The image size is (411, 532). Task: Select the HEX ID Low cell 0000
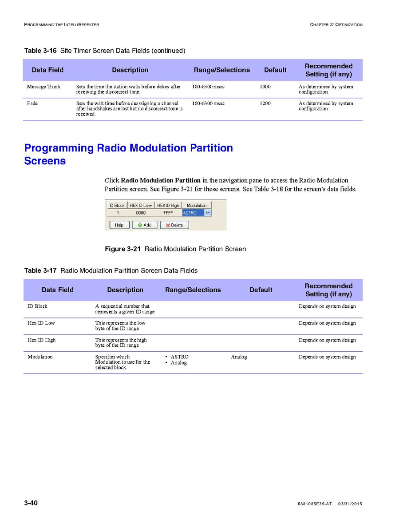pos(141,213)
